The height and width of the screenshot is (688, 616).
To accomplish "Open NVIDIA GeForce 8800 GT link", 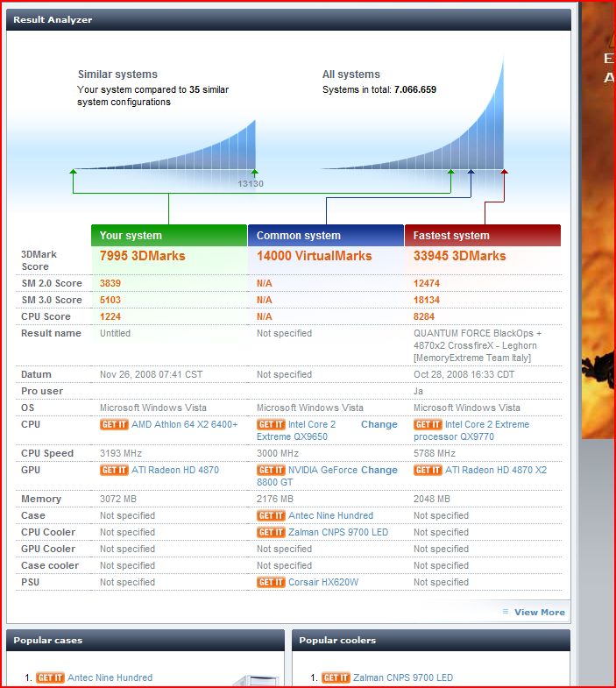I will pyautogui.click(x=307, y=476).
